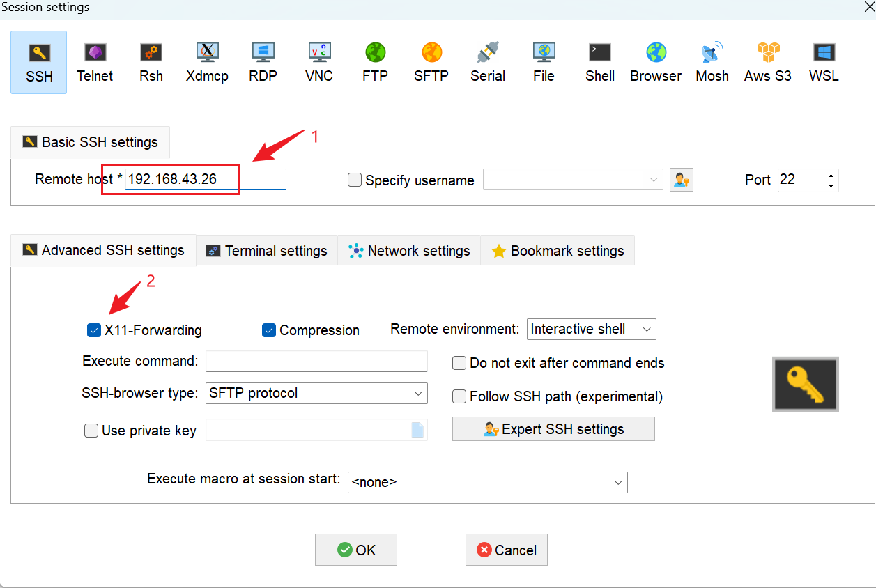876x588 pixels.
Task: Tick the Use private key checkbox
Action: click(91, 431)
